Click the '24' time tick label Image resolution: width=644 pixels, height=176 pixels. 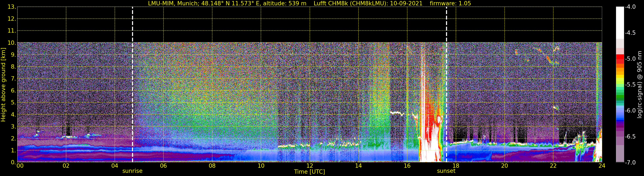click(602, 166)
